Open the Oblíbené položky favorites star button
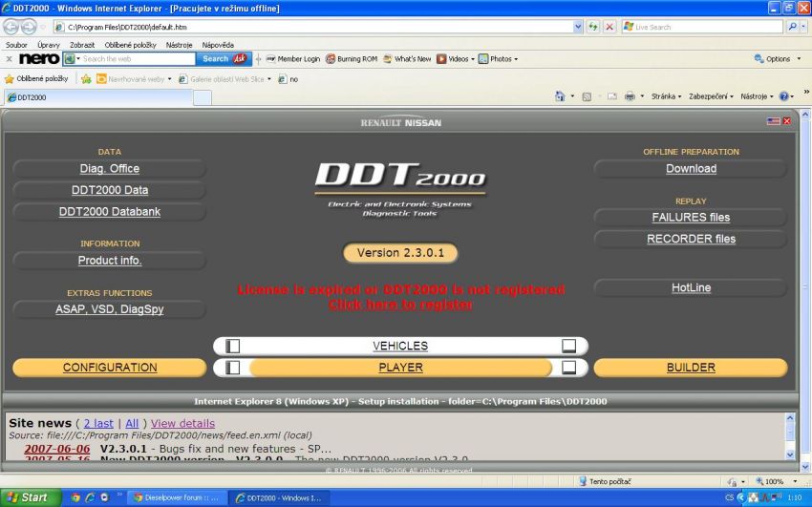Screen dimensions: 812x507 (36, 78)
